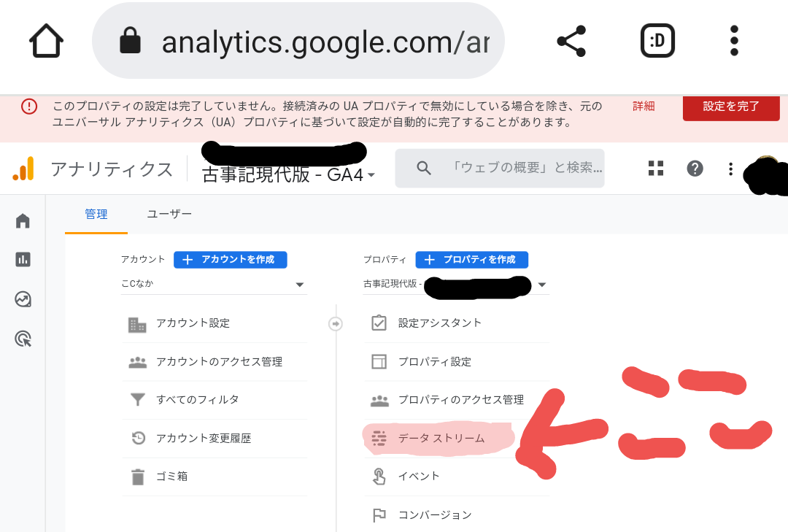Viewport: 788px width, 532px height.
Task: Click the property settings layout icon
Action: (x=379, y=361)
